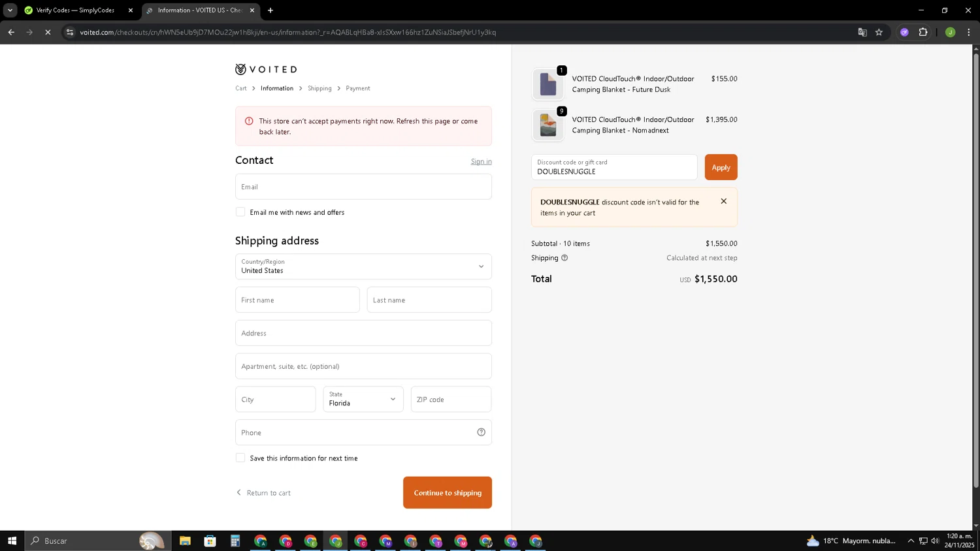Open the network icon in system tray
The height and width of the screenshot is (551, 980).
(923, 541)
